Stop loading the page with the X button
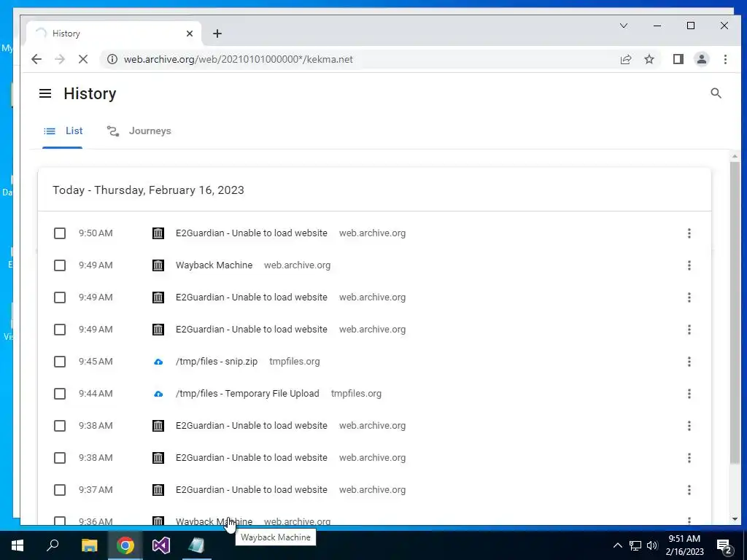This screenshot has height=560, width=747. [83, 60]
